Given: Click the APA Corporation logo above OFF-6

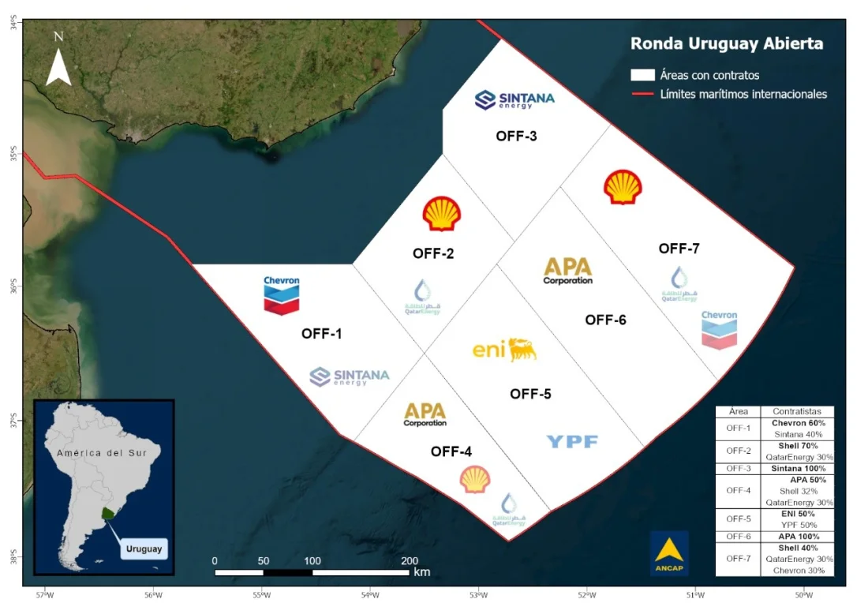Looking at the screenshot, I should [x=568, y=271].
